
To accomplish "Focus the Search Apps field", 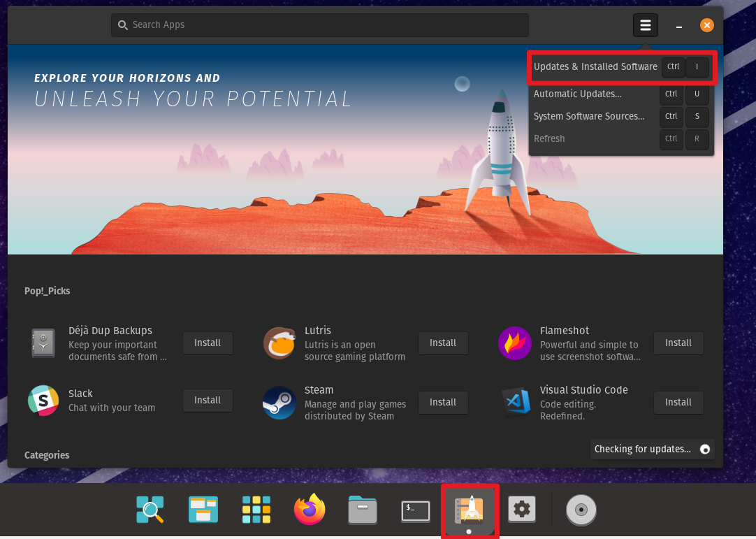I will click(319, 25).
